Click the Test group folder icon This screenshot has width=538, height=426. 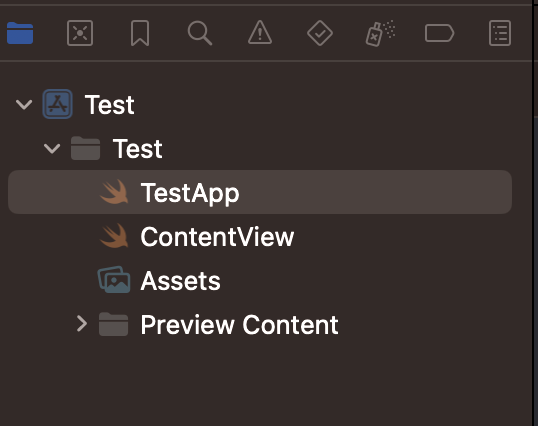pyautogui.click(x=85, y=148)
